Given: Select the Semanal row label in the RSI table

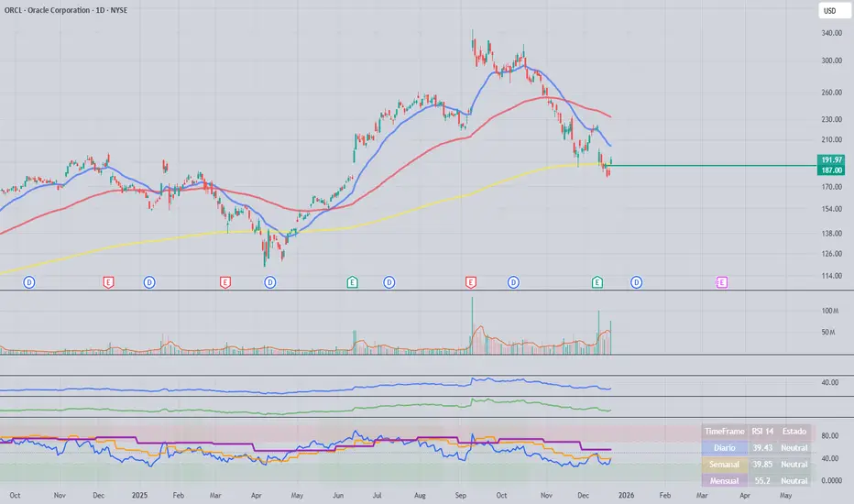Looking at the screenshot, I should coord(725,465).
